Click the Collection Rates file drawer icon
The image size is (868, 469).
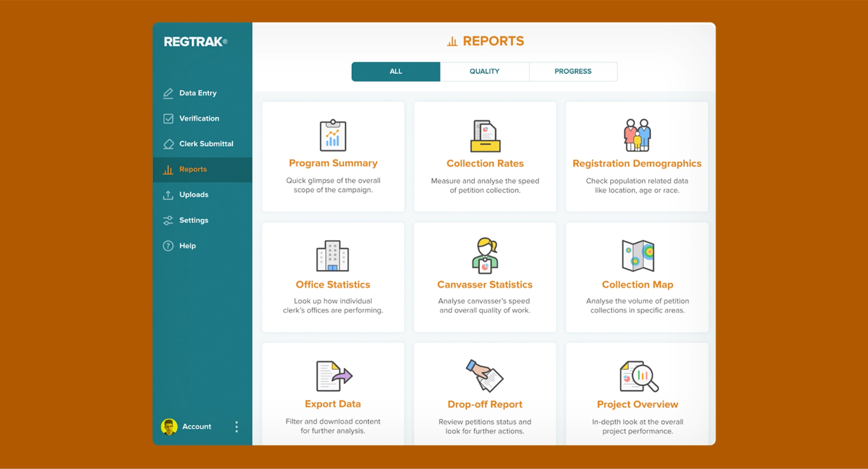pyautogui.click(x=485, y=136)
